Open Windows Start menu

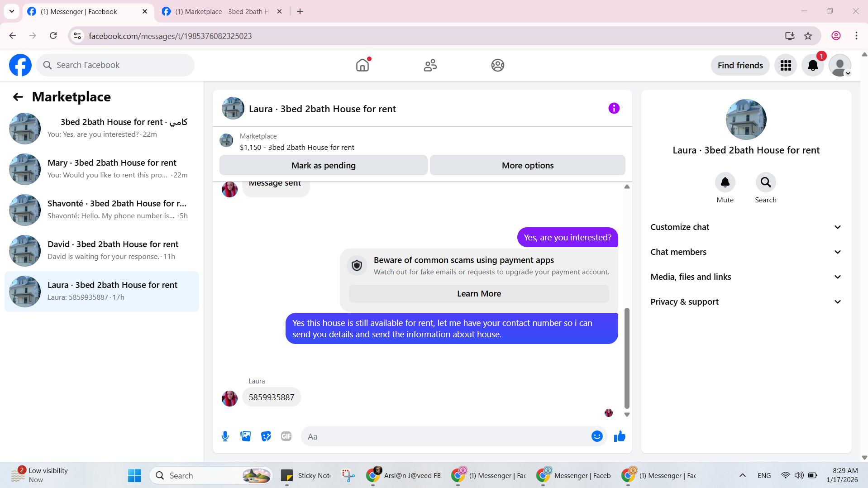(x=134, y=475)
